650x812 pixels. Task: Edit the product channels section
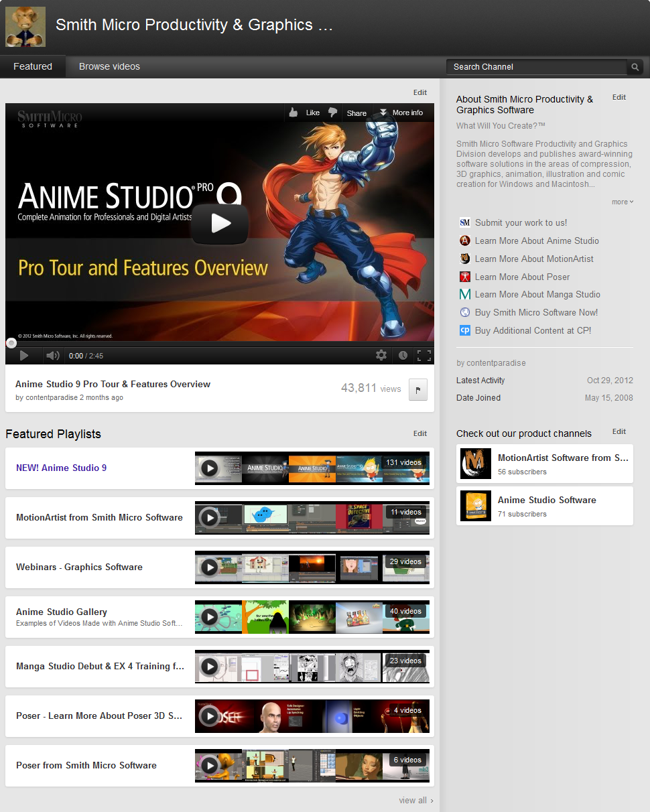(x=619, y=431)
